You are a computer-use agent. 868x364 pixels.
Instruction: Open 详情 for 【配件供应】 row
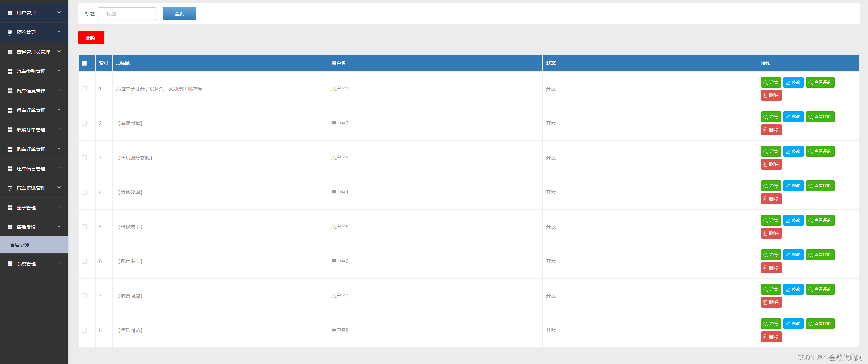pyautogui.click(x=771, y=255)
